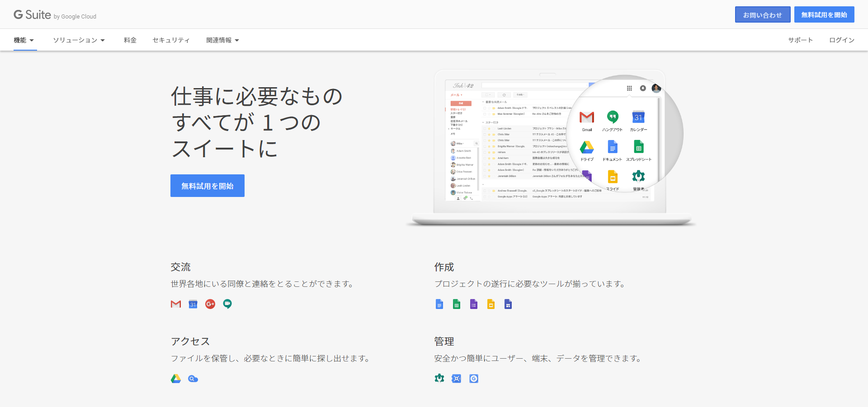Click large Gmail icon in laptop illustration
Image resolution: width=868 pixels, height=407 pixels.
[x=587, y=117]
